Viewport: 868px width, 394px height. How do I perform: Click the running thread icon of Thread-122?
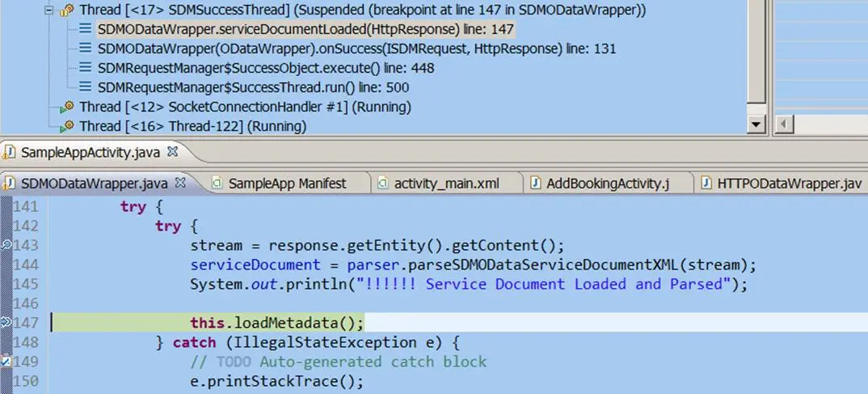point(67,126)
